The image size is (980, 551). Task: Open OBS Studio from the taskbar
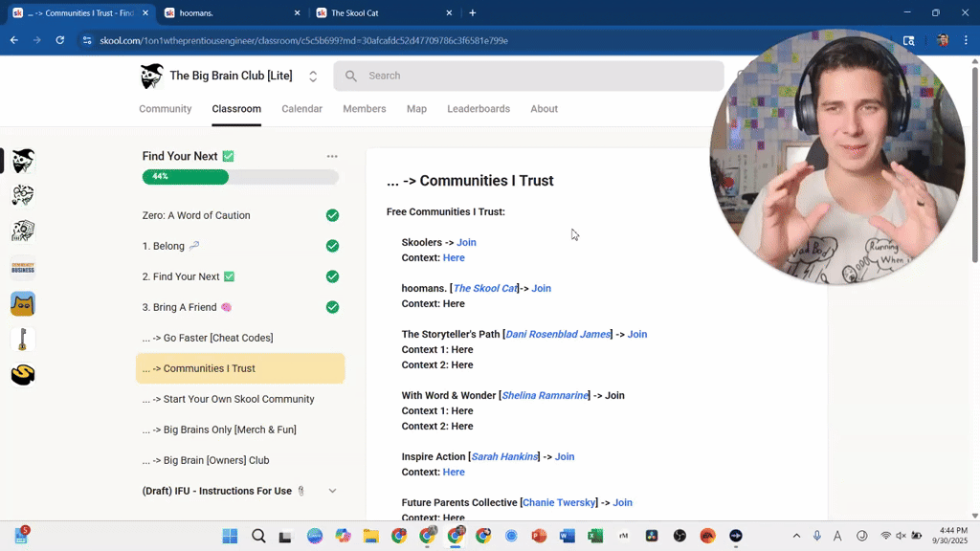click(x=679, y=536)
